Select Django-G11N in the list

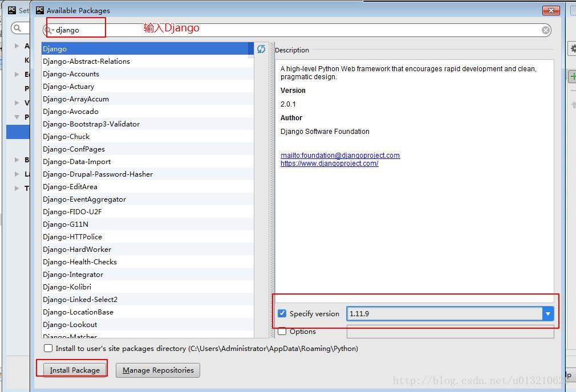coord(148,224)
